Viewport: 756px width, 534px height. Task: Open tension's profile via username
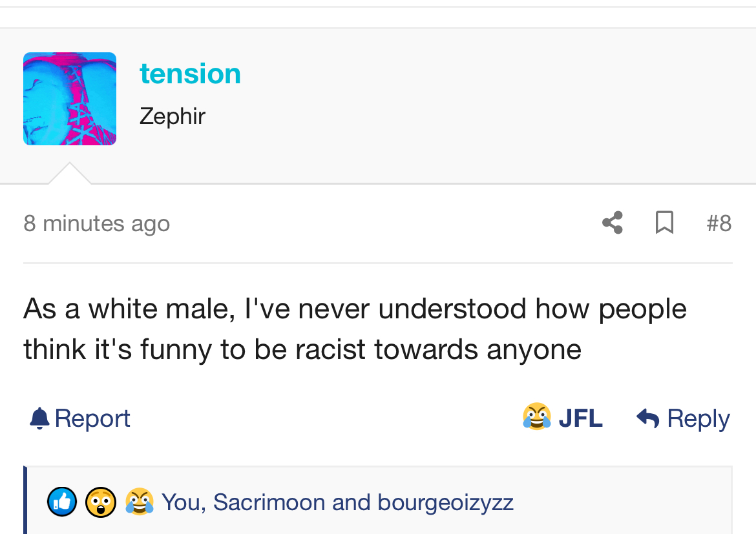tap(190, 74)
